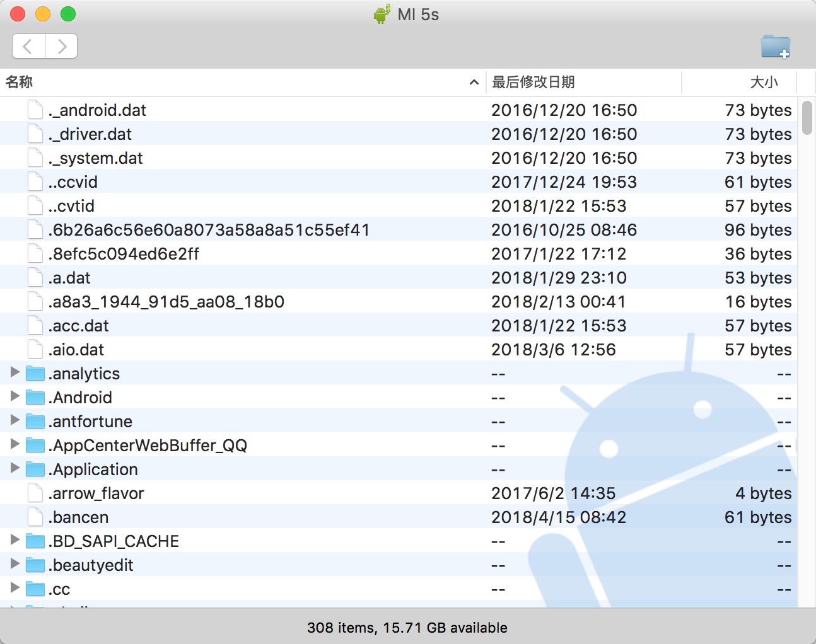Click the .Android folder icon
The width and height of the screenshot is (816, 644).
click(35, 398)
